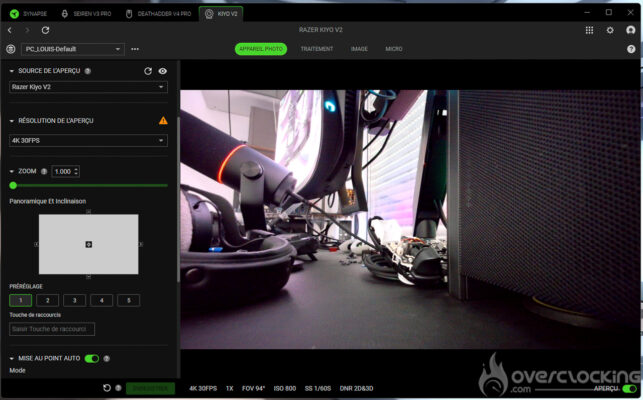The height and width of the screenshot is (400, 643).
Task: Click the DNR 2D&3D status text
Action: 356,389
